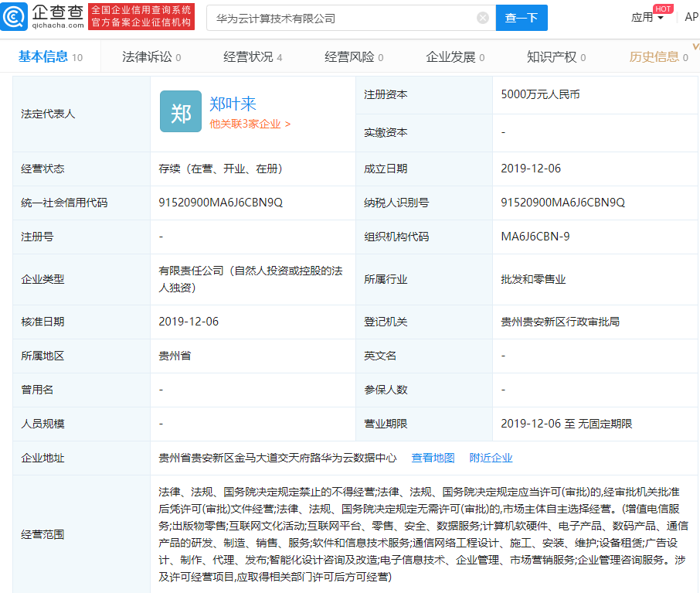The image size is (700, 593).
Task: Click the 企业地址 label
Action: (x=42, y=458)
